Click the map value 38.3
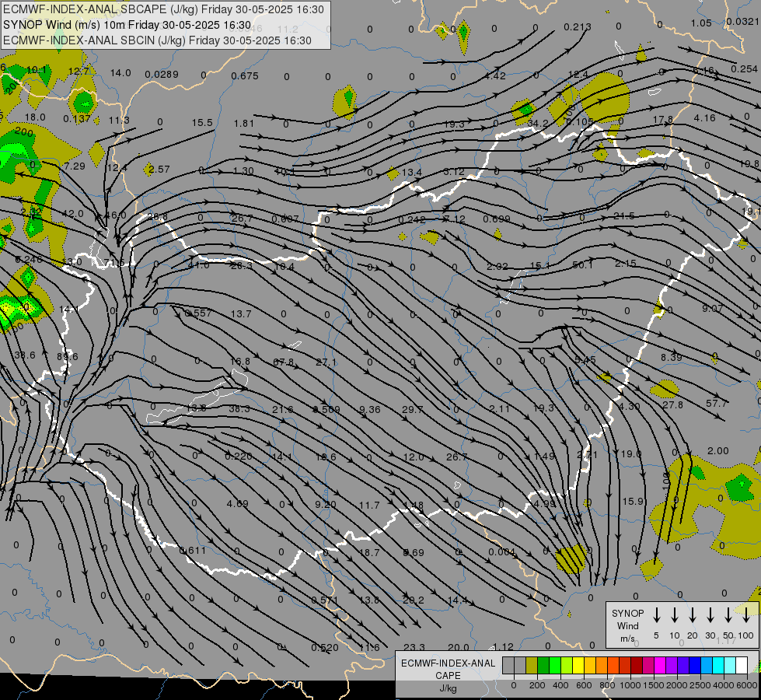 point(239,408)
